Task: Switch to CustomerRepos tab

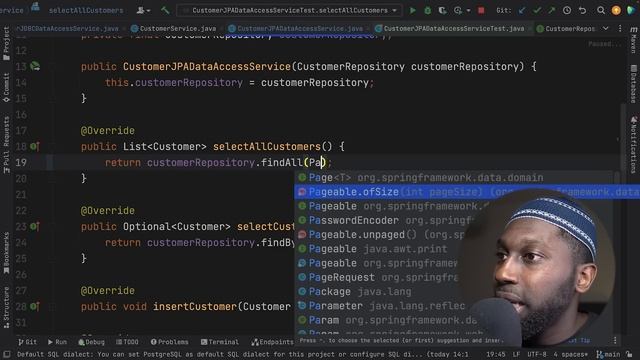Action: 567,29
